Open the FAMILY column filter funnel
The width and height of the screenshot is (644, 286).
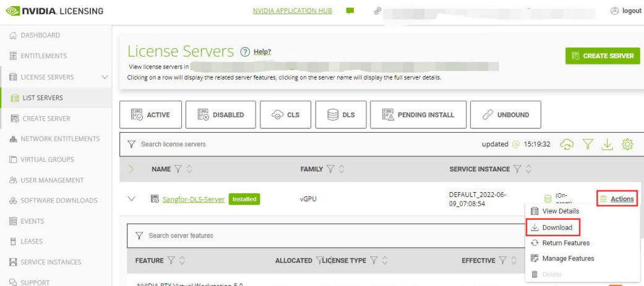tap(330, 169)
